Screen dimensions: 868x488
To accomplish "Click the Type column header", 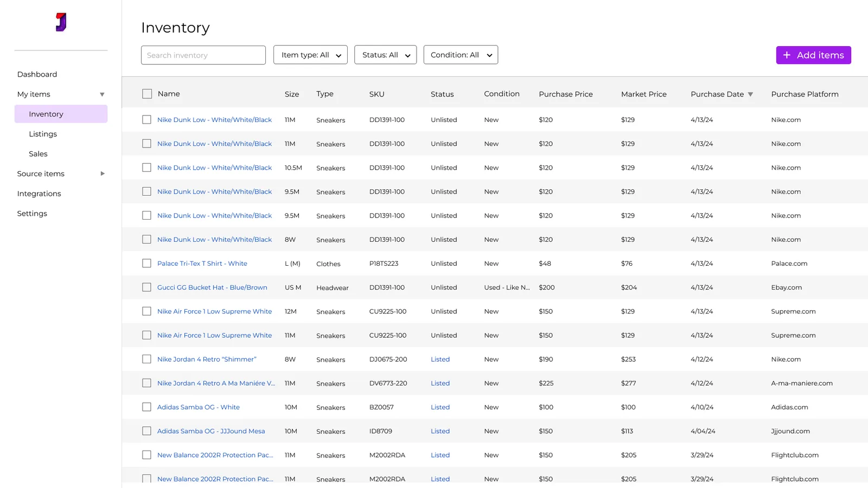I will pos(325,94).
